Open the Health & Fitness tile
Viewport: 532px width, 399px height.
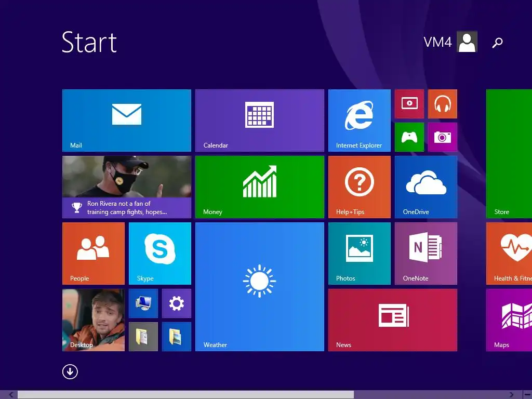click(509, 254)
